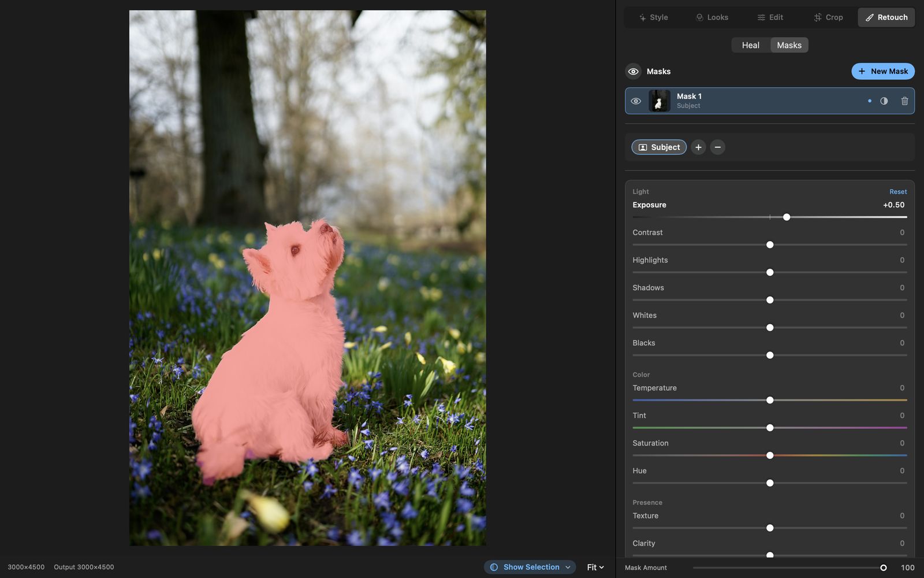Viewport: 924px width, 578px height.
Task: Click the Mask 1 name label
Action: tap(689, 97)
